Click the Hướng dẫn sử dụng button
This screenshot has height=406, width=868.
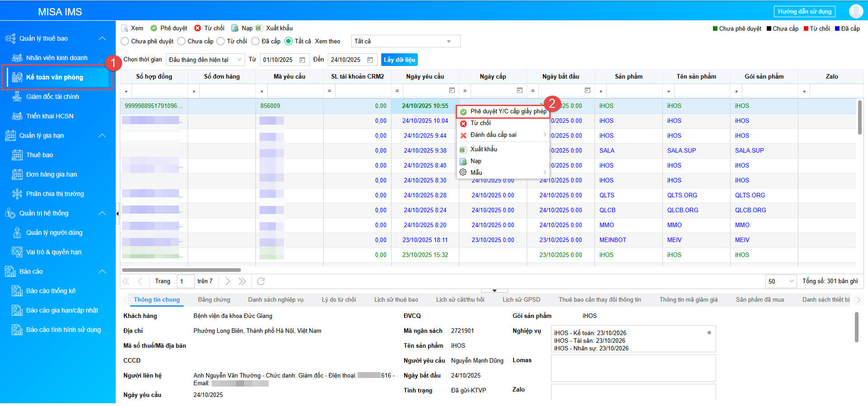[x=804, y=11]
